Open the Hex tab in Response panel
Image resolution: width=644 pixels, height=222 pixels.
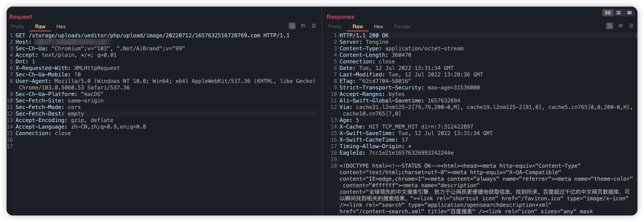(378, 26)
